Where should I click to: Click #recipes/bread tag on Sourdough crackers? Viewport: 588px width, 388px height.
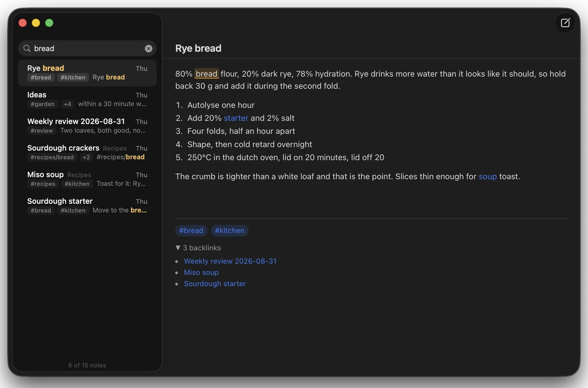(x=52, y=157)
